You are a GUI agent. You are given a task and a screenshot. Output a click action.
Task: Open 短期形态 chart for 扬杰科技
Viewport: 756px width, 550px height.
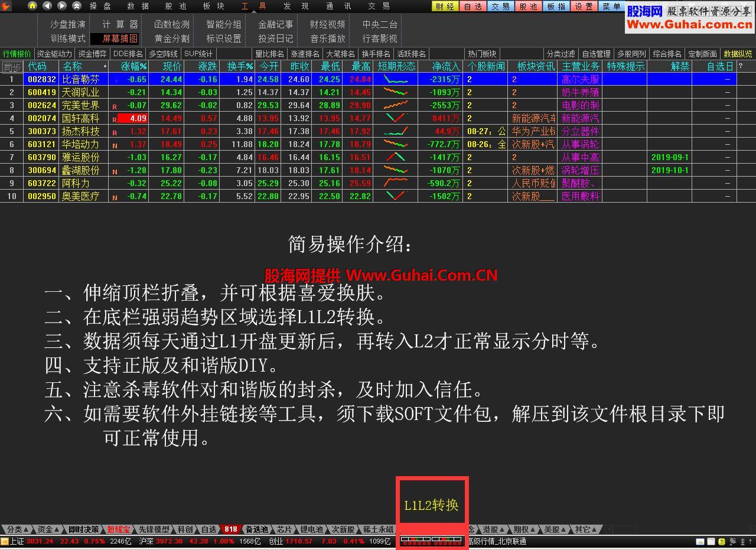pos(396,131)
